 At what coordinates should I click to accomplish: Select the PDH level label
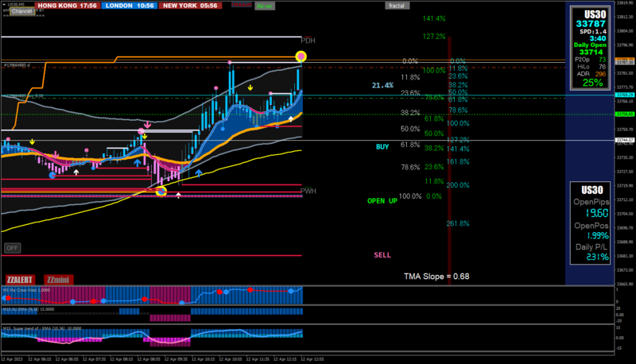(x=308, y=41)
